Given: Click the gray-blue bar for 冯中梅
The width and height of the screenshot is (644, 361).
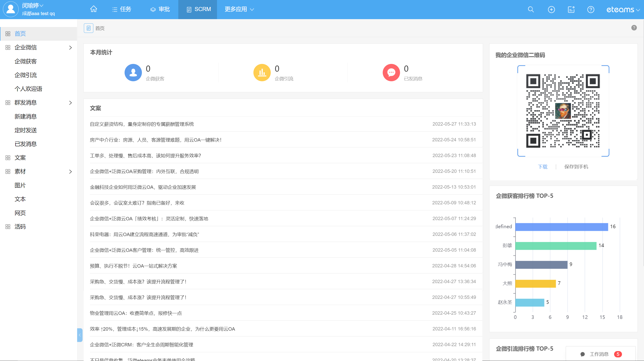Looking at the screenshot, I should [541, 265].
